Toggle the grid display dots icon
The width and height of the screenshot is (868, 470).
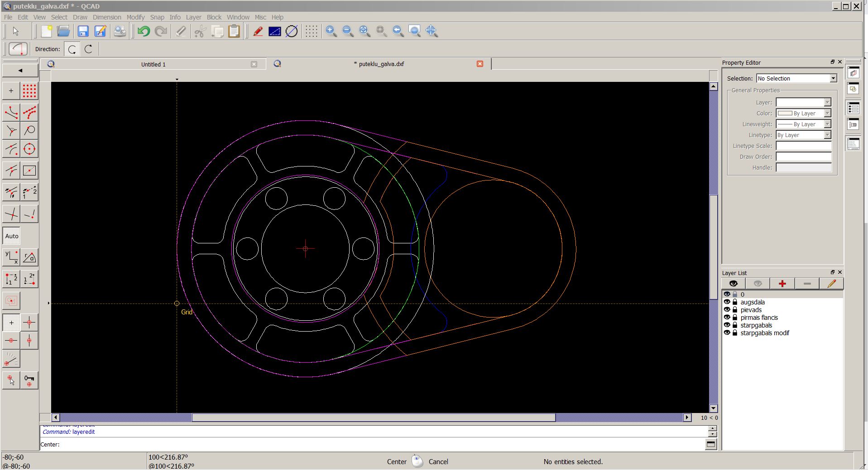click(x=311, y=31)
